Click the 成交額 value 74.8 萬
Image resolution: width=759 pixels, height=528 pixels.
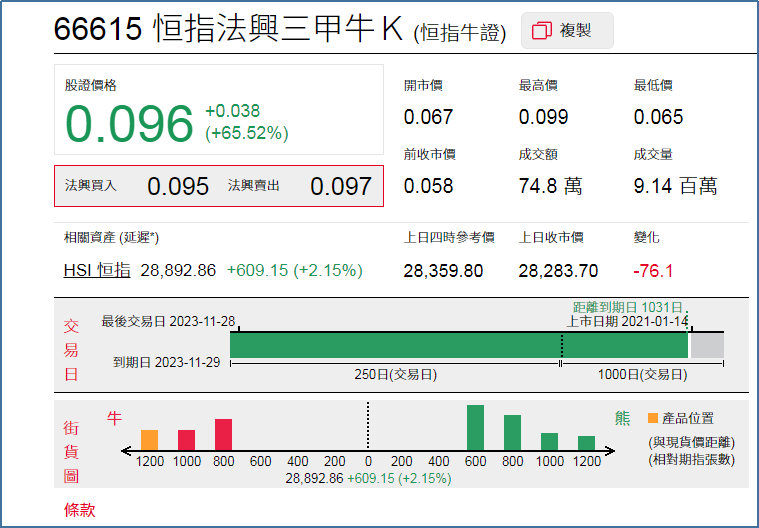tap(550, 186)
